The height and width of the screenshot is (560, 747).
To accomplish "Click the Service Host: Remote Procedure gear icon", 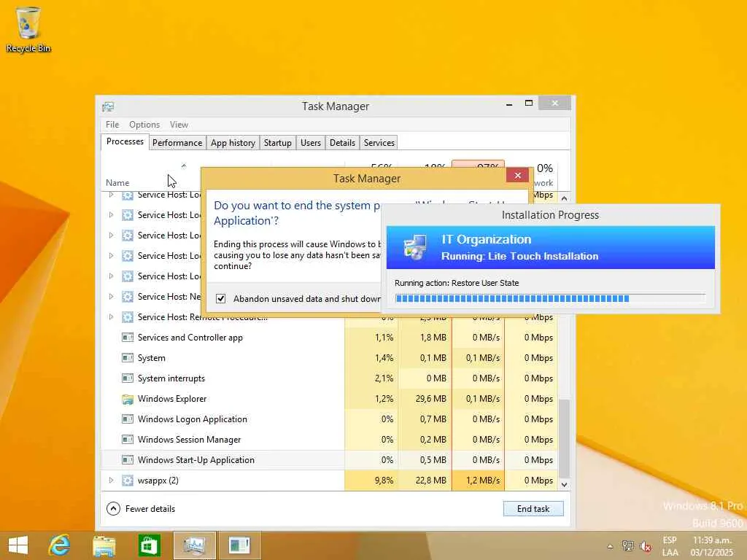I will (x=127, y=316).
